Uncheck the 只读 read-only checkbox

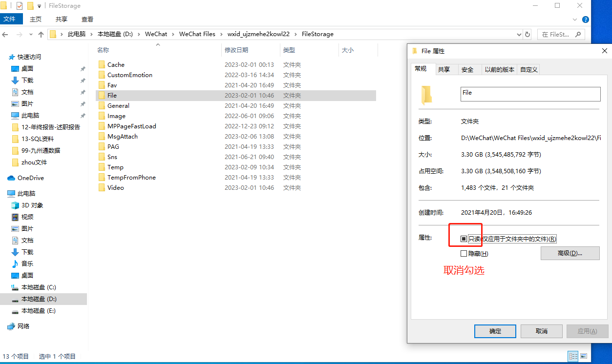tap(464, 239)
